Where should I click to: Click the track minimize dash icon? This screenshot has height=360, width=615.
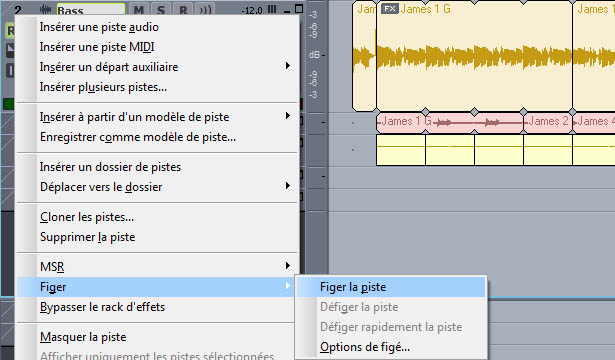tap(287, 12)
